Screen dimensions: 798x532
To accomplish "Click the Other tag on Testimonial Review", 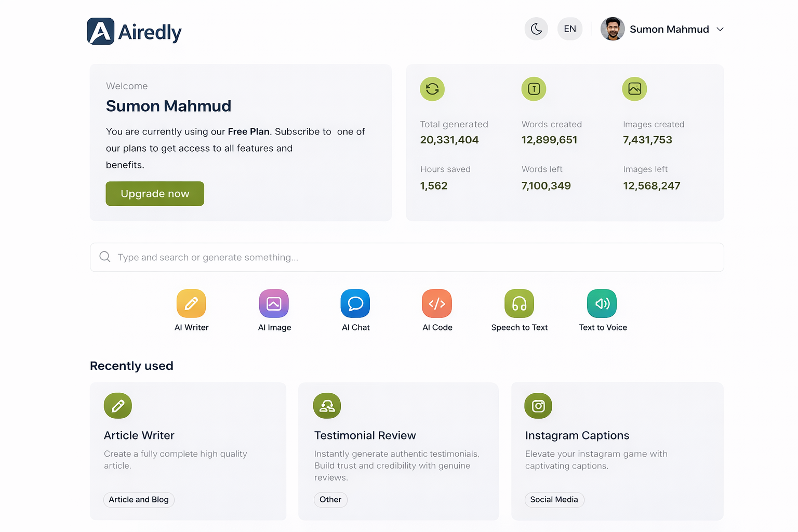I will (x=330, y=499).
